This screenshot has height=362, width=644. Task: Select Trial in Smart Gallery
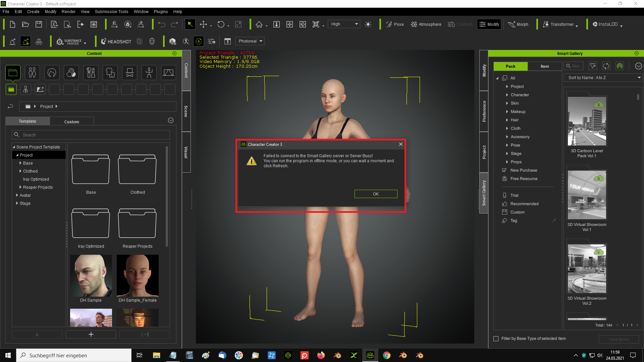click(x=514, y=195)
